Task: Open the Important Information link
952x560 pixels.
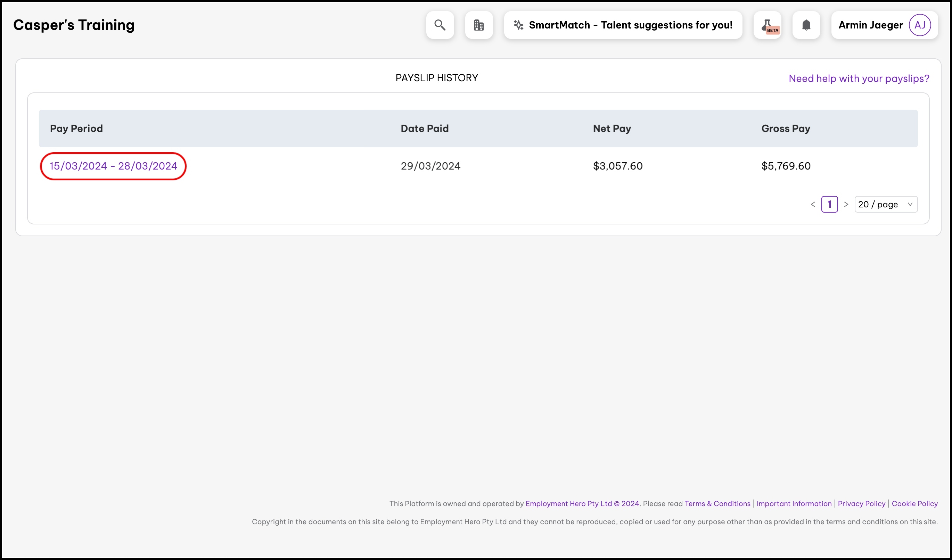Action: [794, 503]
